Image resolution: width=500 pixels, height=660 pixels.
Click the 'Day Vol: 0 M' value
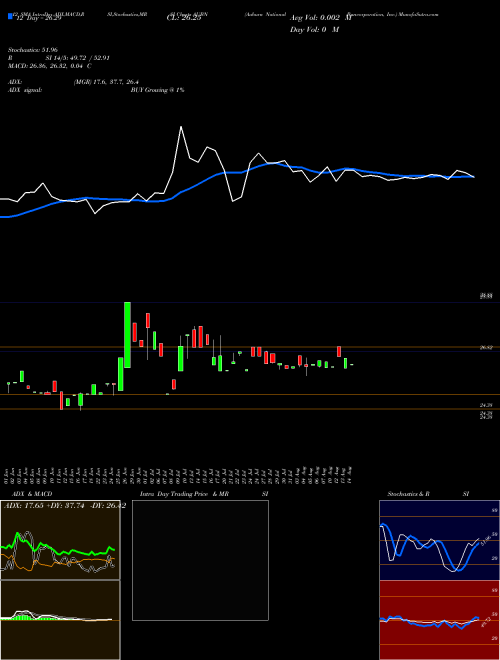pyautogui.click(x=314, y=30)
